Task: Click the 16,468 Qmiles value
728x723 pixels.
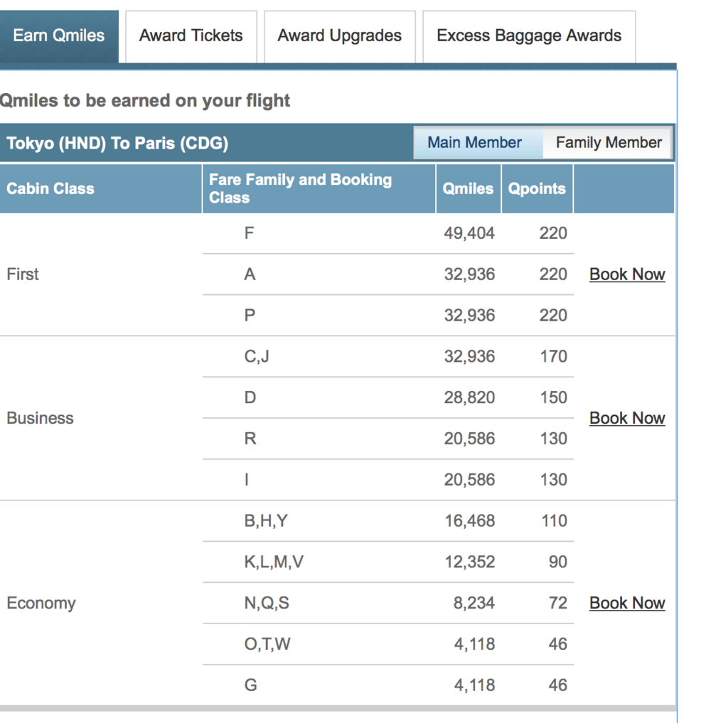Action: tap(470, 521)
